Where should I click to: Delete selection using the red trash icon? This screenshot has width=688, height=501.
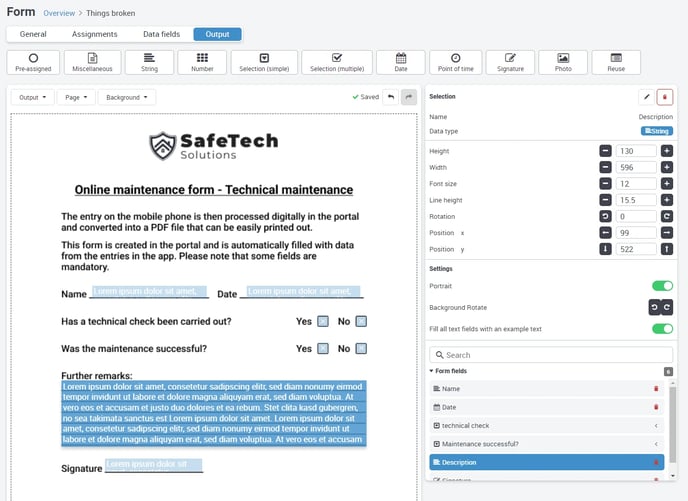click(665, 97)
